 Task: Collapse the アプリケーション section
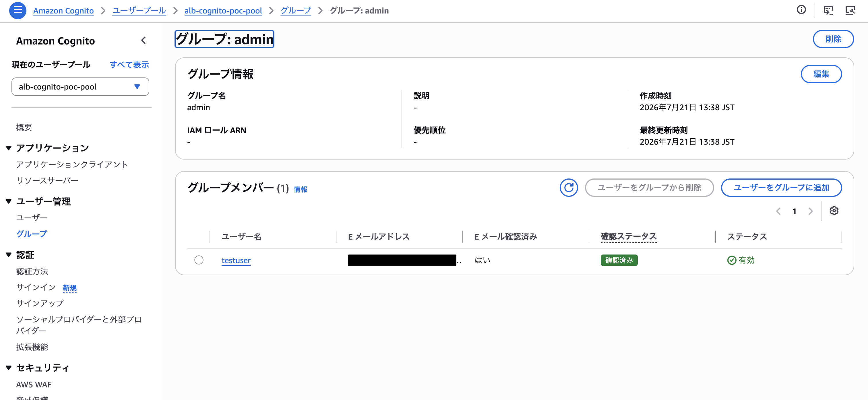pos(9,147)
